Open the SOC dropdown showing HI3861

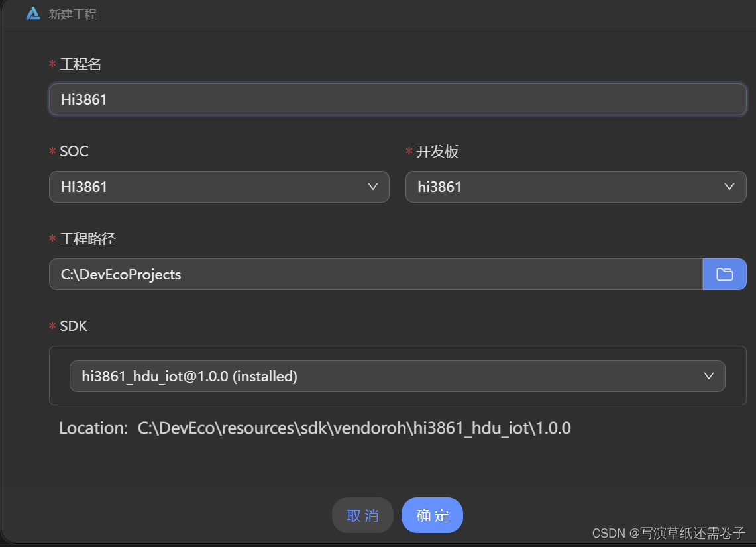(219, 187)
